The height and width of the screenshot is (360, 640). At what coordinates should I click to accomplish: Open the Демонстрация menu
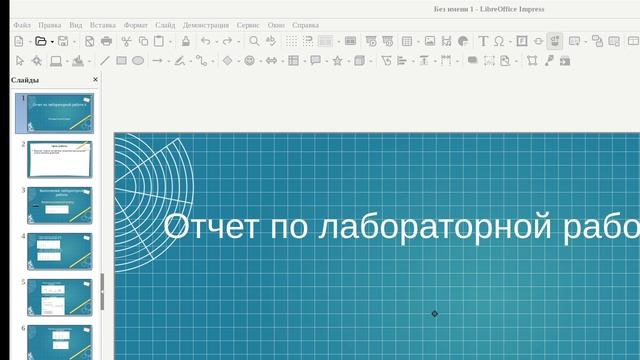tap(206, 25)
